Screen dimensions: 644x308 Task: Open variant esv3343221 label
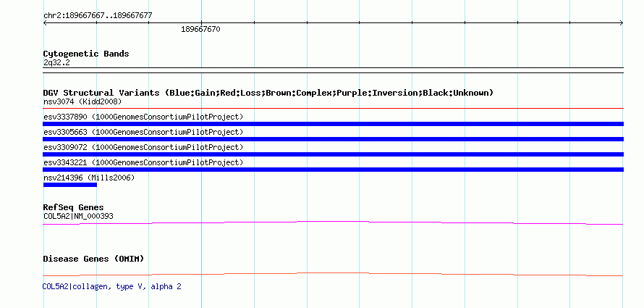(x=143, y=163)
